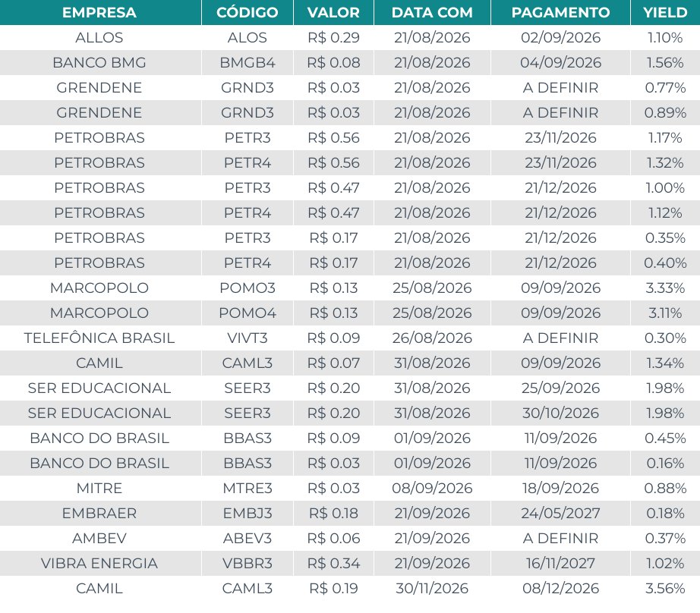Select ticker POMO3
The image size is (700, 613).
[248, 288]
